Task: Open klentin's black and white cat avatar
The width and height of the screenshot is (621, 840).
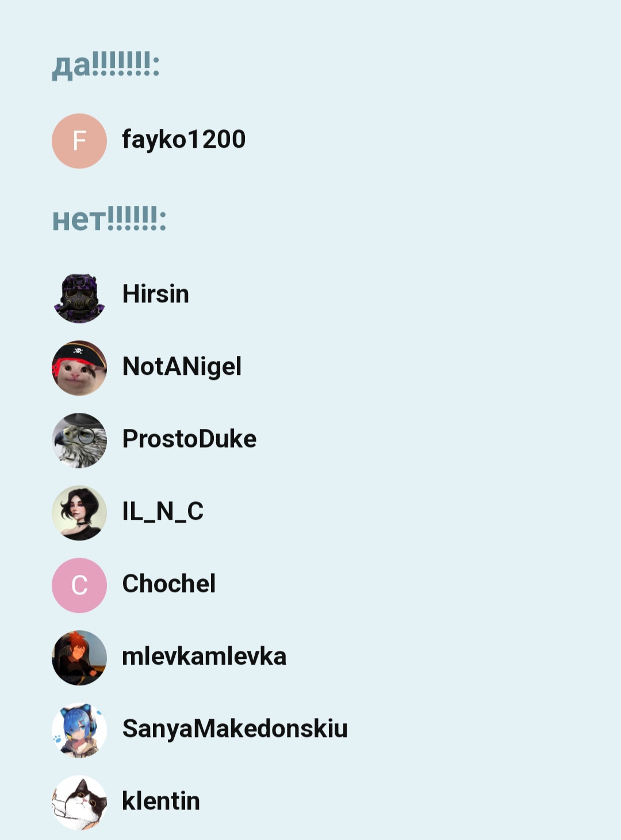Action: 79,803
